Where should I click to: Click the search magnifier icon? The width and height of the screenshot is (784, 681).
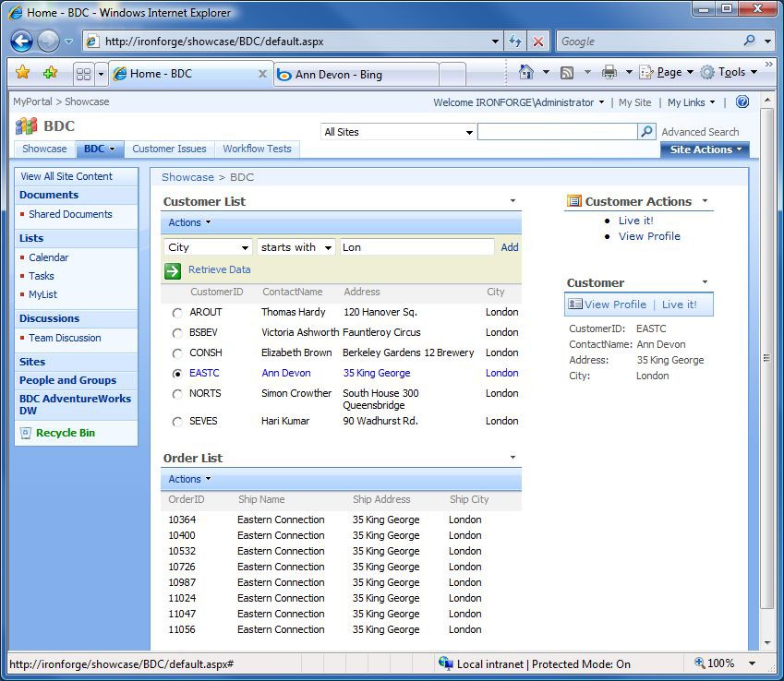(x=645, y=131)
